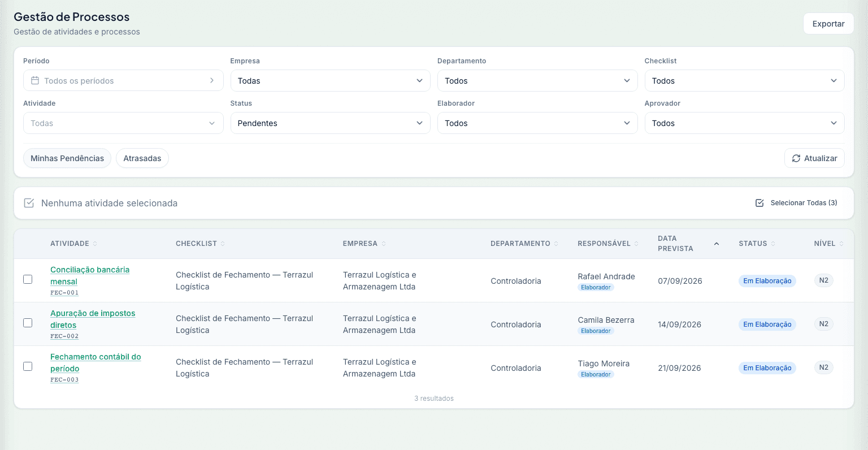Screen dimensions: 868x450
Task: Expand the Elaborador dropdown
Action: point(537,123)
